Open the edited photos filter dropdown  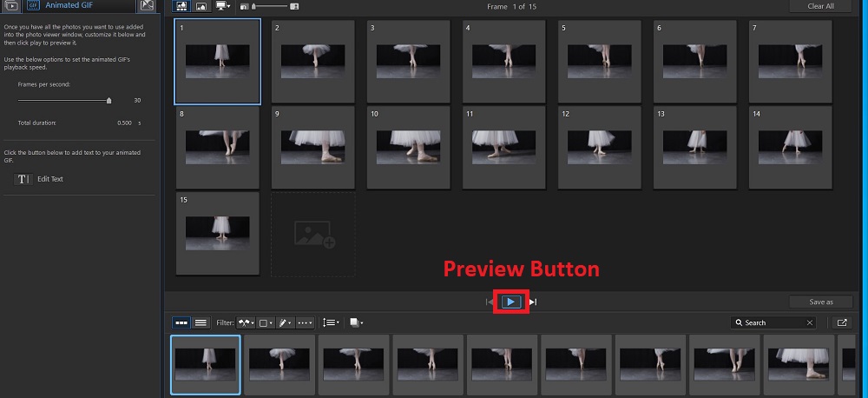pos(285,322)
